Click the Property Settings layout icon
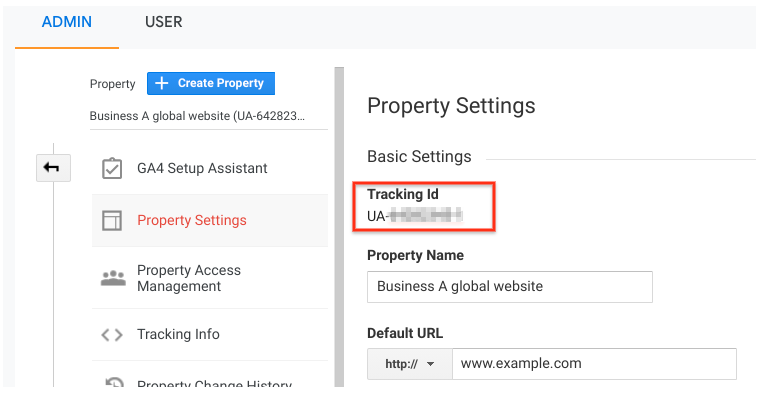 click(112, 221)
